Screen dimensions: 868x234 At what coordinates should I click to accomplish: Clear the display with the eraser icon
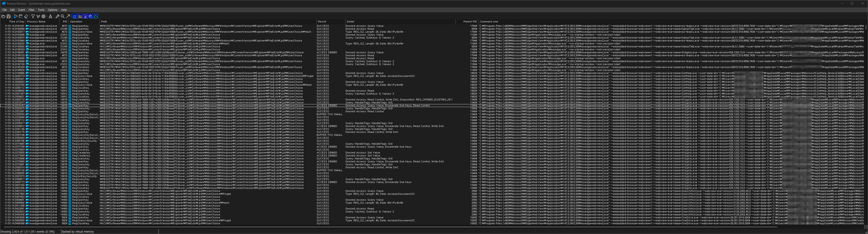pyautogui.click(x=26, y=16)
